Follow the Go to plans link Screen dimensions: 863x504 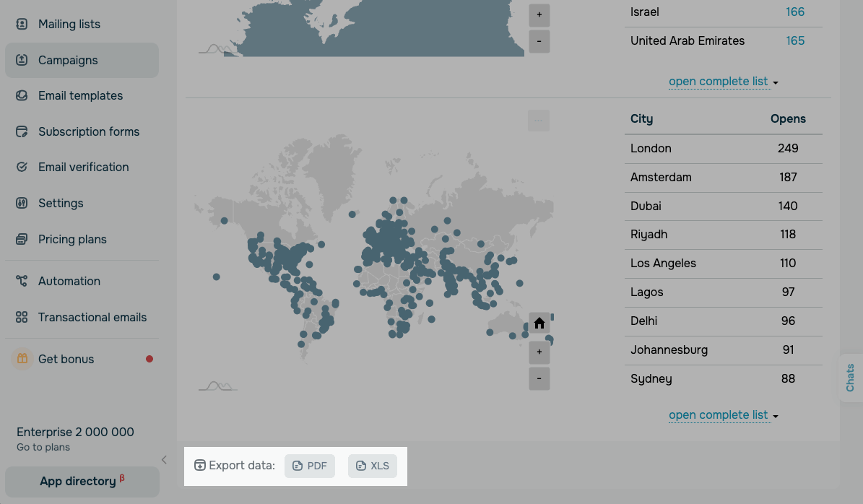[x=43, y=448]
